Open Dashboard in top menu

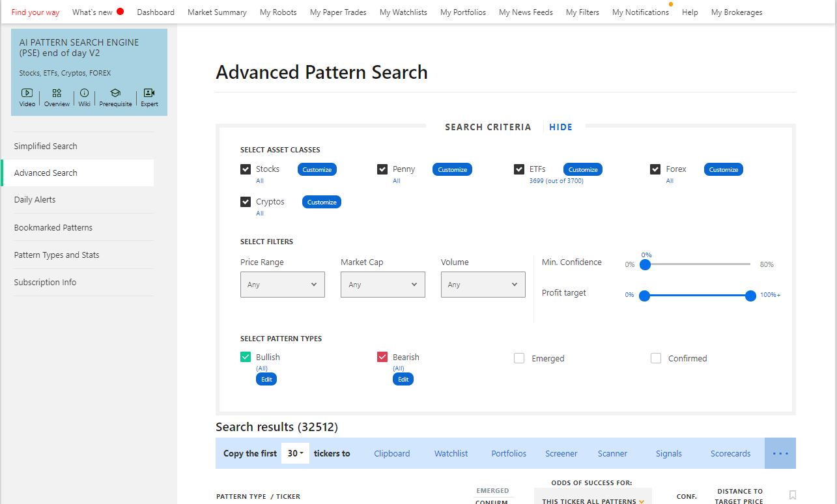[156, 12]
